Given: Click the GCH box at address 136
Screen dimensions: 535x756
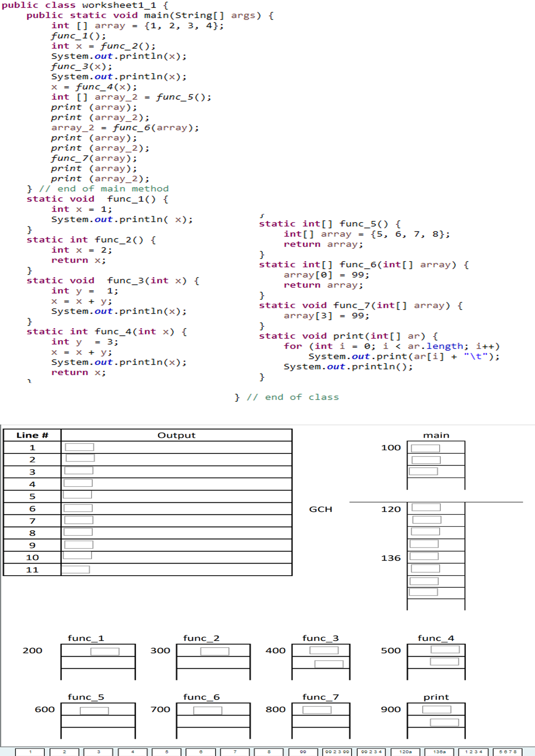Looking at the screenshot, I should point(424,556).
